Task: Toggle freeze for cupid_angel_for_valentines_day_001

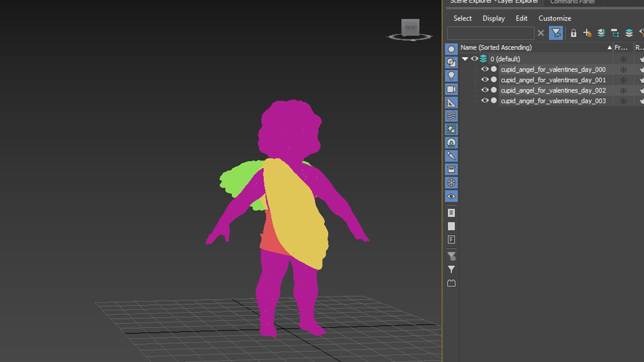Action: coord(623,80)
